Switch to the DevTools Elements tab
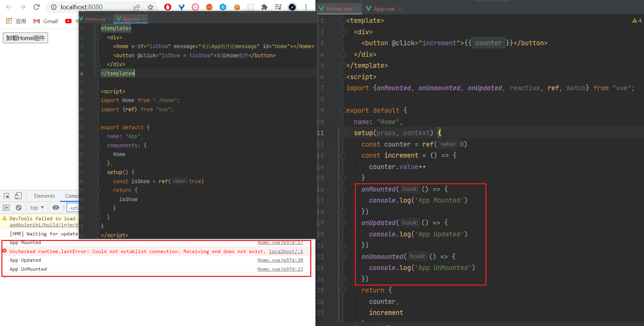This screenshot has height=326, width=644. click(x=44, y=196)
